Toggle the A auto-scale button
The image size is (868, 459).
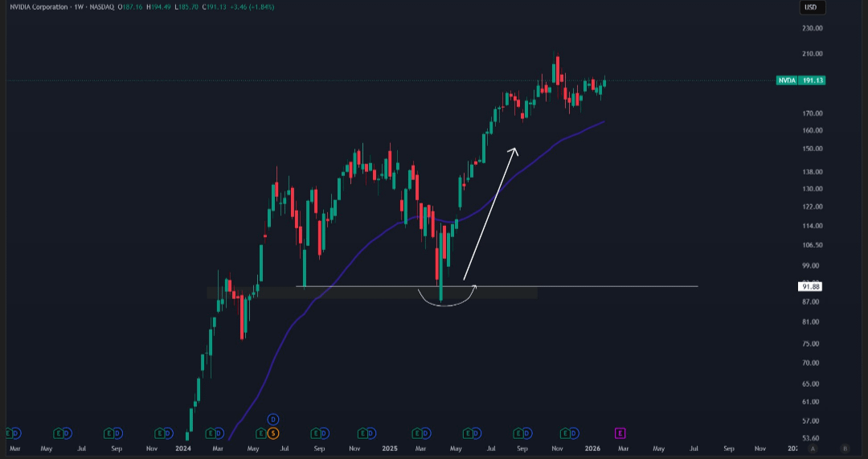point(813,449)
